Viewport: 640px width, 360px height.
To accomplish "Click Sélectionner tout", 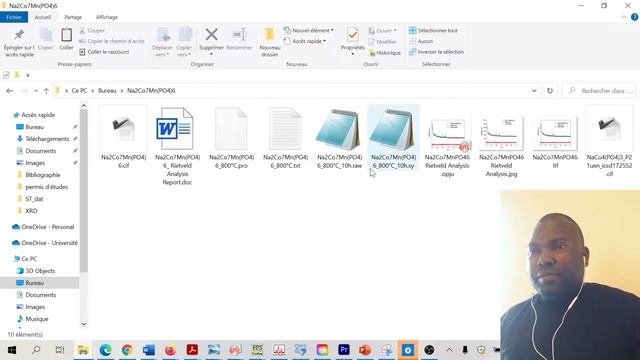I will pyautogui.click(x=433, y=31).
